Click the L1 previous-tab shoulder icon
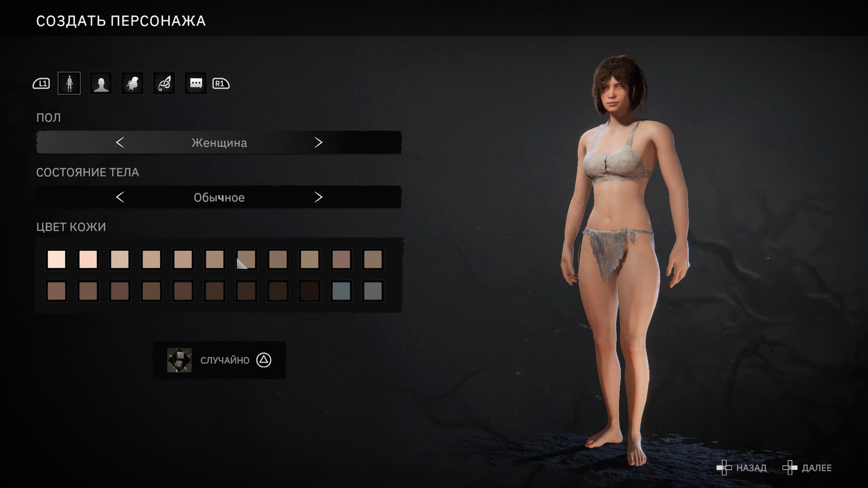The width and height of the screenshot is (868, 488). point(41,84)
